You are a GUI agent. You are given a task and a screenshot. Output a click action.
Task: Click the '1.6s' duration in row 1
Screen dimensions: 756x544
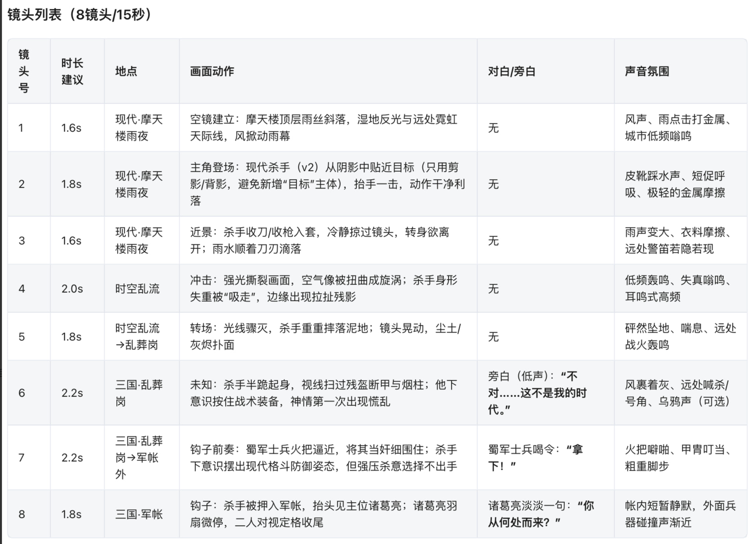(71, 128)
